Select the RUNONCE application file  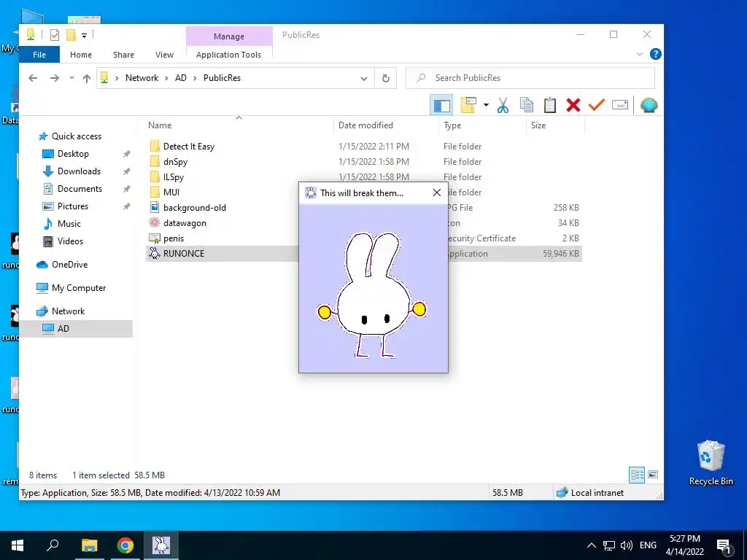coord(183,253)
